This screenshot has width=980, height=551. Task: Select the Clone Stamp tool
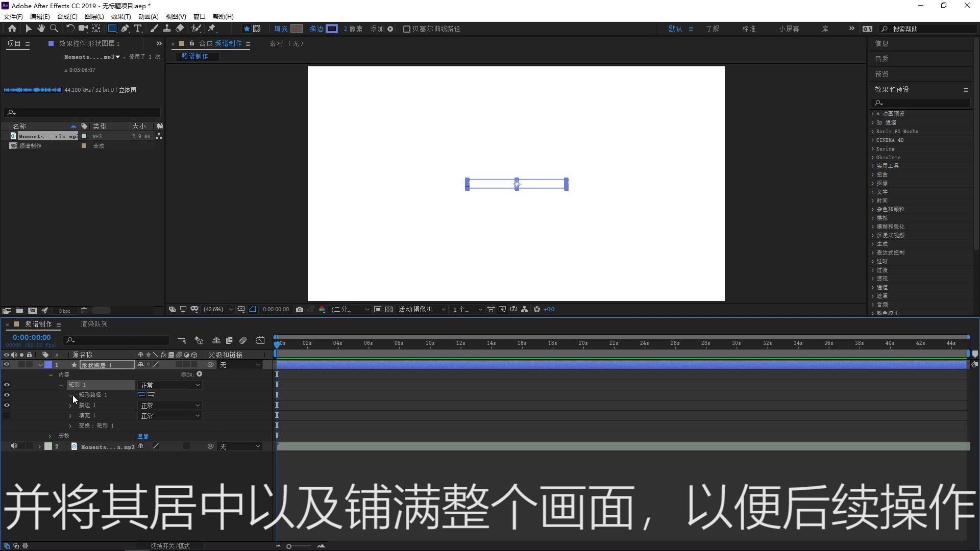click(x=167, y=29)
